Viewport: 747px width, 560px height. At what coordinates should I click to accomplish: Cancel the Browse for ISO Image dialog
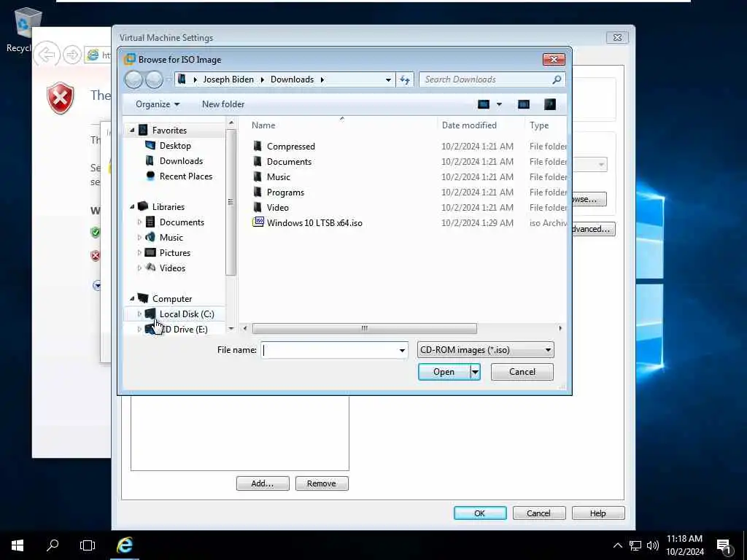point(522,372)
